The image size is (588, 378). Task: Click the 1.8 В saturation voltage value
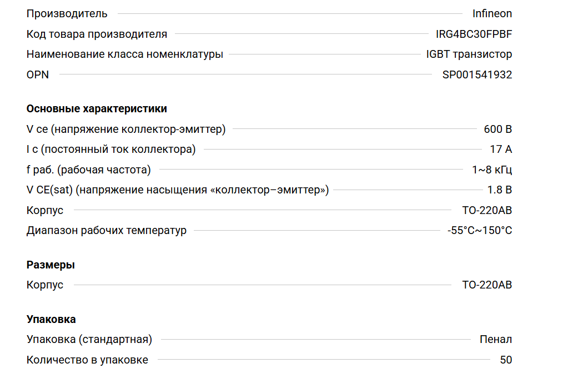point(499,190)
